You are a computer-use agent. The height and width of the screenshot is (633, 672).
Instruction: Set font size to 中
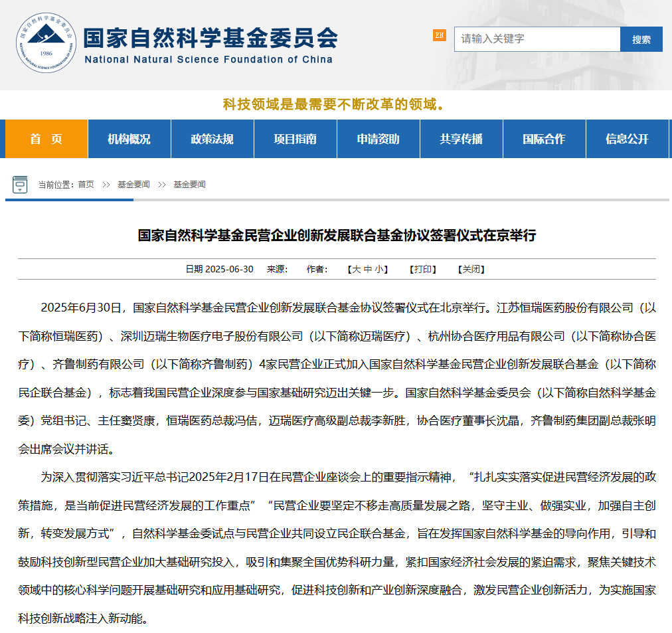[368, 269]
